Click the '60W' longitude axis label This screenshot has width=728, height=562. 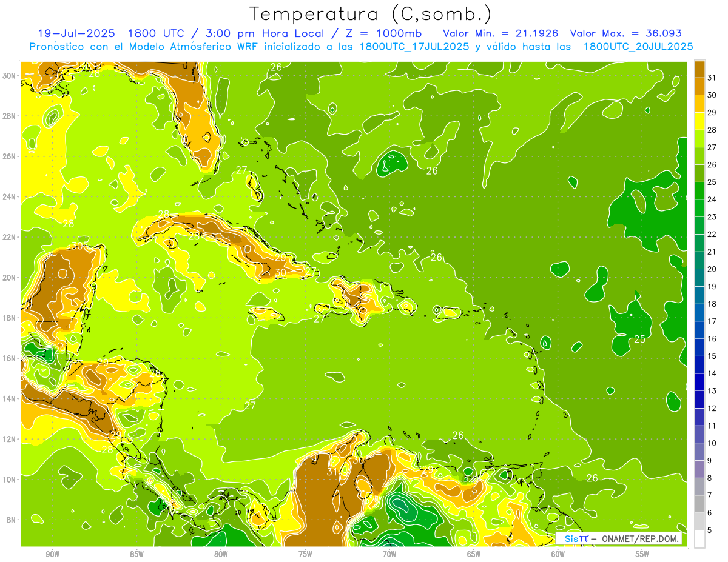(x=558, y=554)
